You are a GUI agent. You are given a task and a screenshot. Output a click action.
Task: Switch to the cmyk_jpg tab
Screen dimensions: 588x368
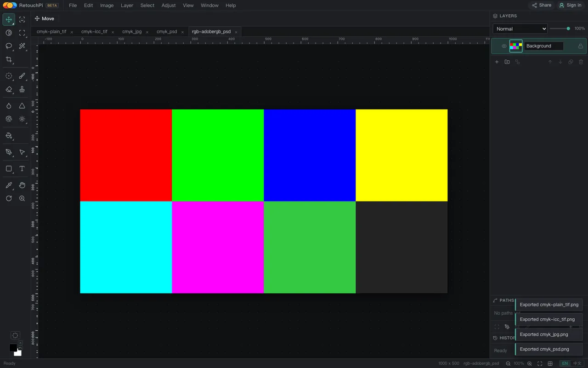coord(132,32)
